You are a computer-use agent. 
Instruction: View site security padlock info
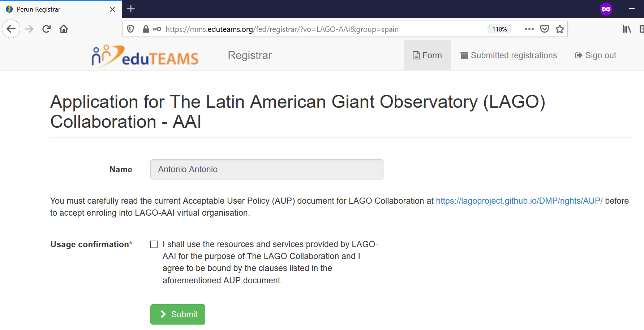(146, 29)
